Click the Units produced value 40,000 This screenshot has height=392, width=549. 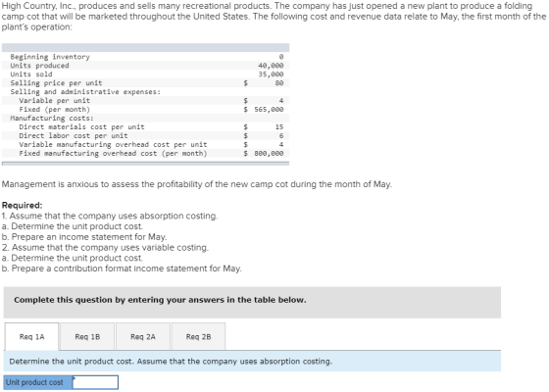(x=271, y=66)
